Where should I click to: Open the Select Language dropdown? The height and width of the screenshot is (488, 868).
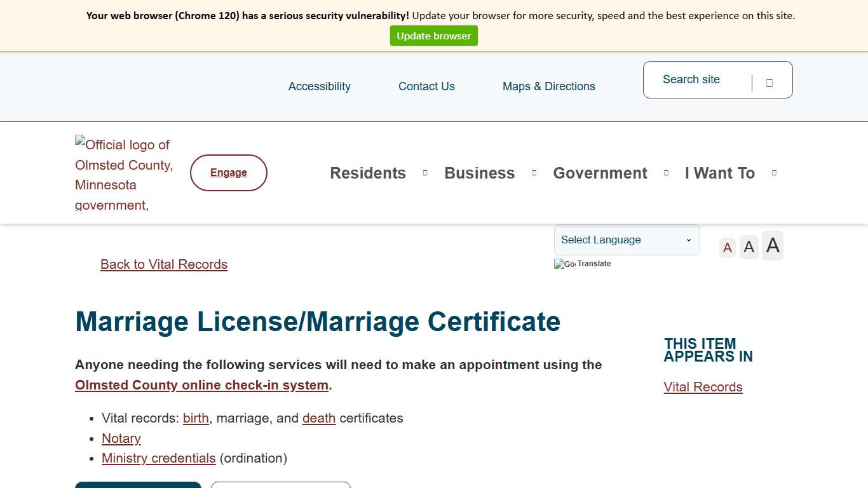coord(626,240)
